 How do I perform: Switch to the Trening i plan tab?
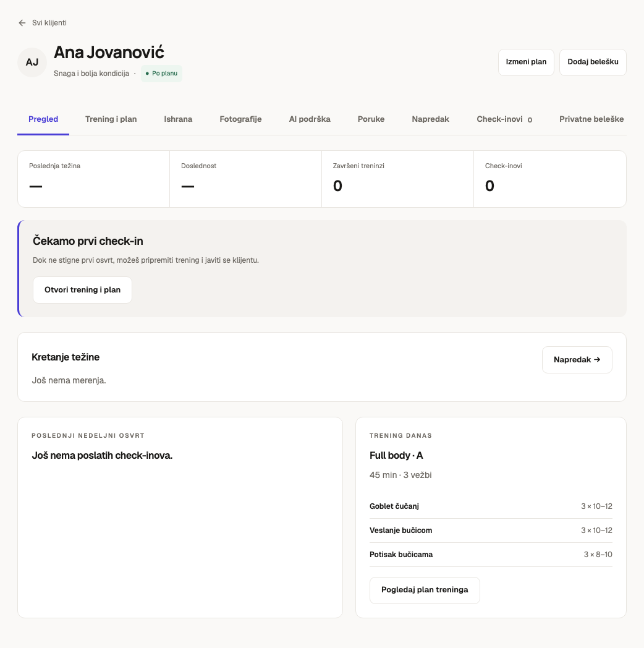111,119
